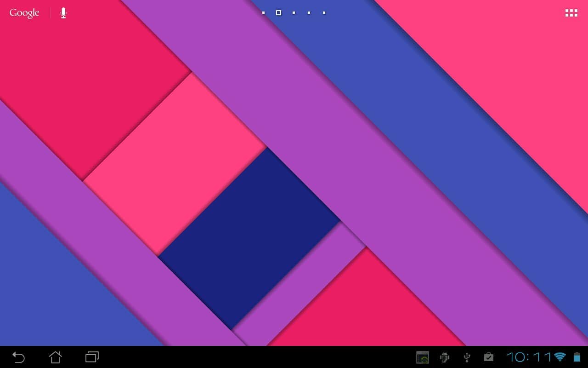Screen dimensions: 588x368
Task: Select the highlighted second page indicator
Action: pos(278,13)
